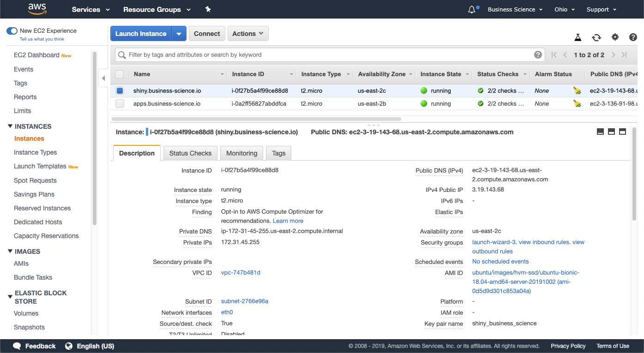Open the notifications bell icon
Image resolution: width=644 pixels, height=353 pixels.
[x=472, y=9]
